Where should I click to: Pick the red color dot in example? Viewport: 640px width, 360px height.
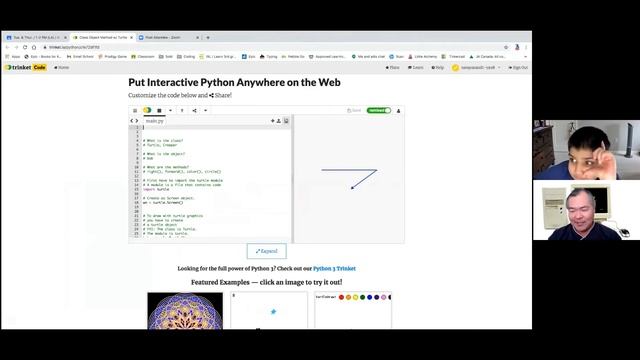341,297
